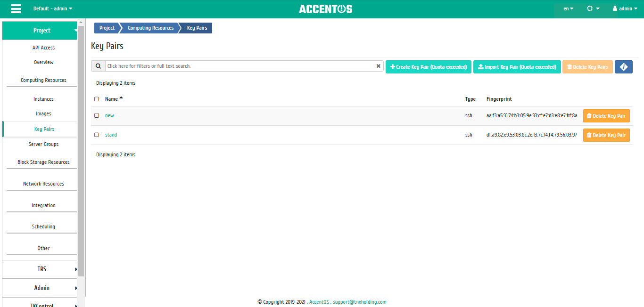Open the AccentOS footer link

click(319, 302)
